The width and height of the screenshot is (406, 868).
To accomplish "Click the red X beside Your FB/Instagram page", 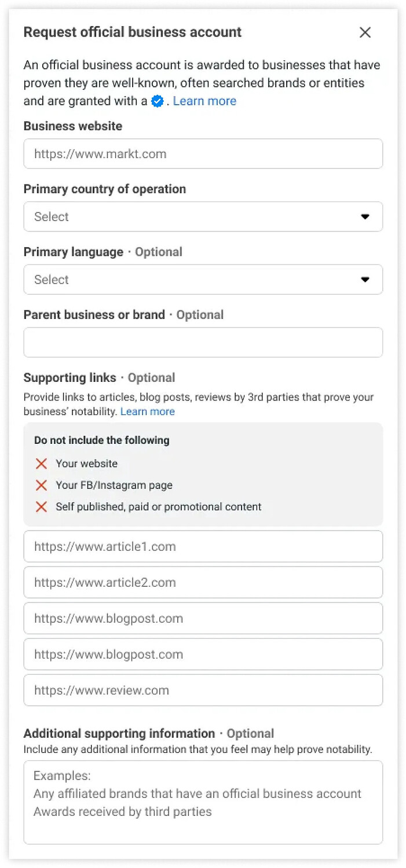I will pos(41,485).
